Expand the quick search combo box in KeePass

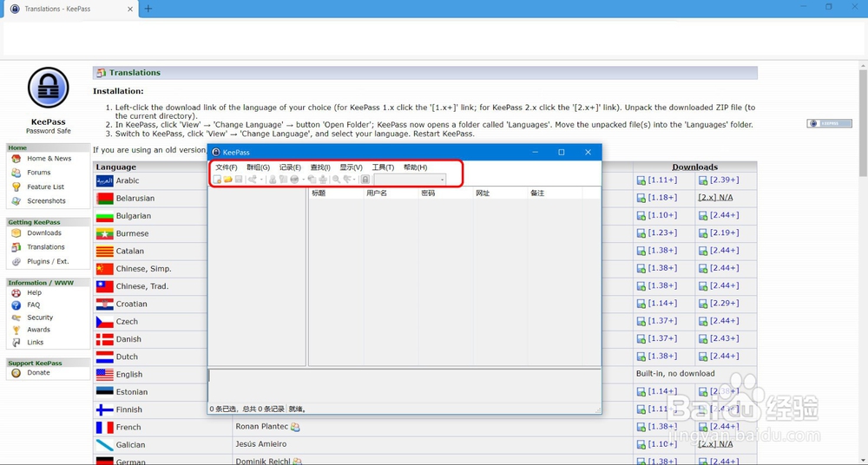point(443,180)
